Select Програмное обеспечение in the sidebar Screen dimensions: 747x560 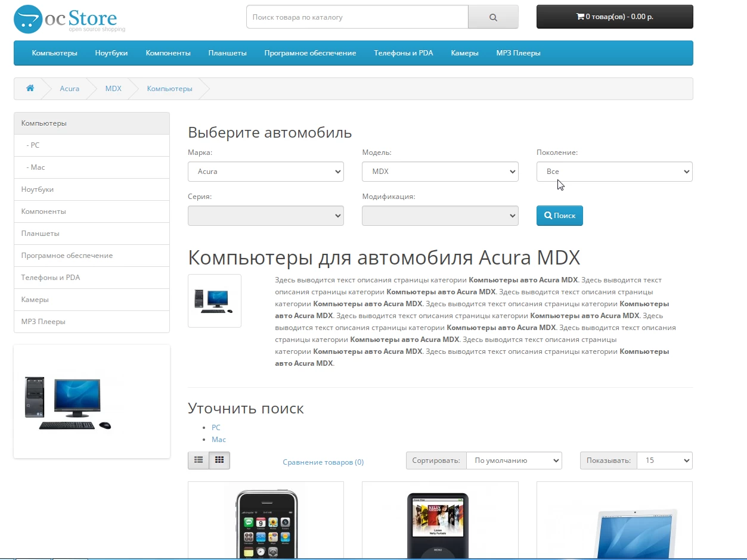92,256
